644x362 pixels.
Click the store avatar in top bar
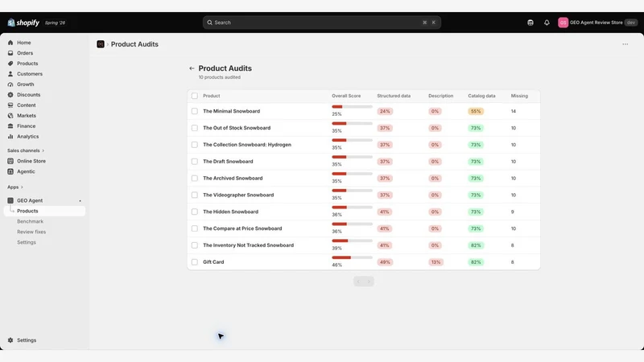tap(563, 23)
